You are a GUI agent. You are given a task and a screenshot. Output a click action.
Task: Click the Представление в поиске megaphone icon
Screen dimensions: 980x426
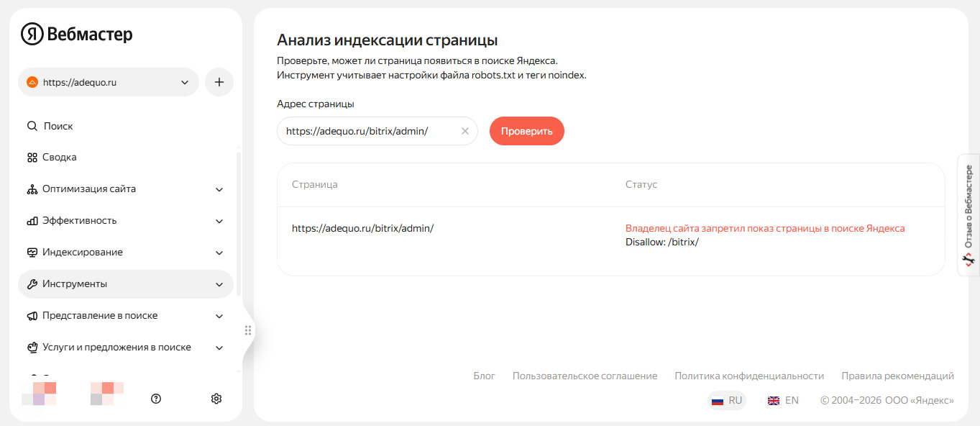coord(32,316)
